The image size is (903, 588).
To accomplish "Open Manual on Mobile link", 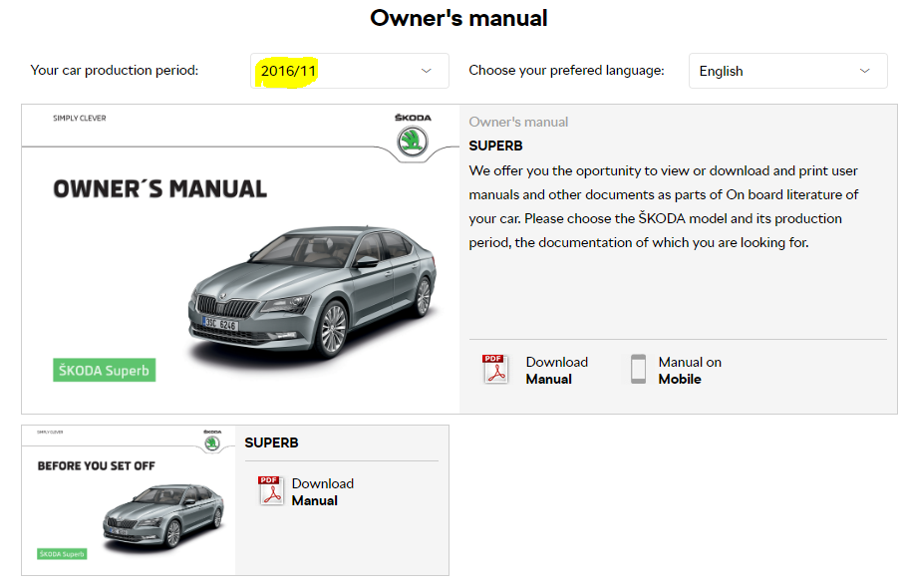I will pos(690,371).
